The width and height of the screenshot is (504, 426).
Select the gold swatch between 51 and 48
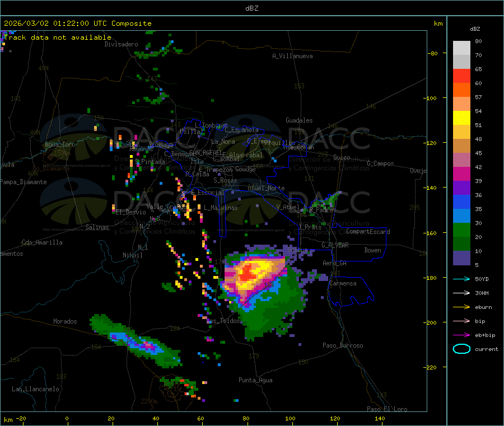tap(461, 132)
